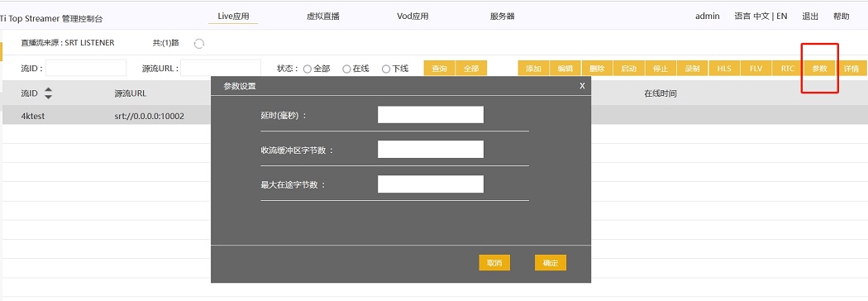Sort the list by the 流ID arrows
The image size is (868, 301).
(48, 93)
